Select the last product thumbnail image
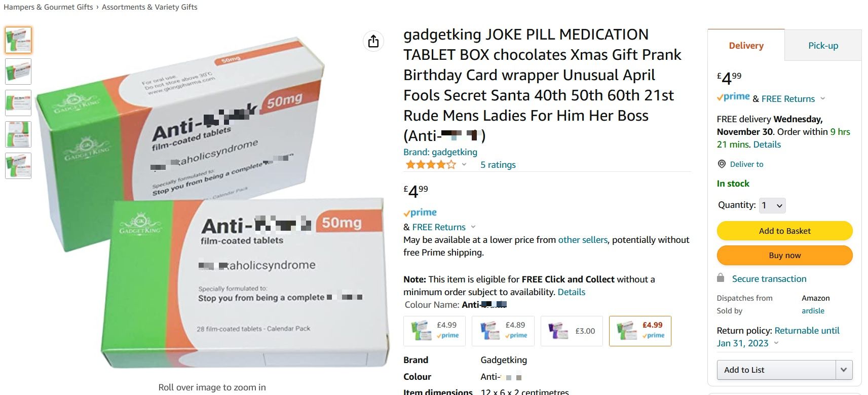 click(18, 166)
